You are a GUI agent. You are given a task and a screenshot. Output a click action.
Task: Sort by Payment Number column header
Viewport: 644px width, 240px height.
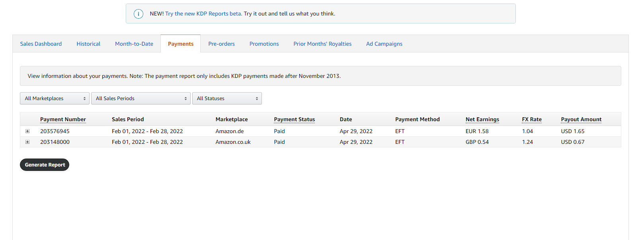[63, 119]
